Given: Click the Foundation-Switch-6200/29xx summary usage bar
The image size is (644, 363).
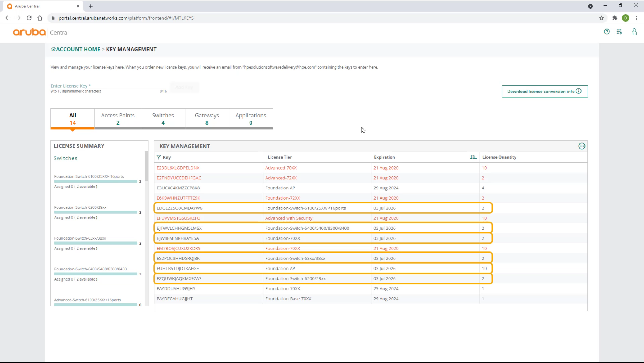Looking at the screenshot, I should coord(96,212).
